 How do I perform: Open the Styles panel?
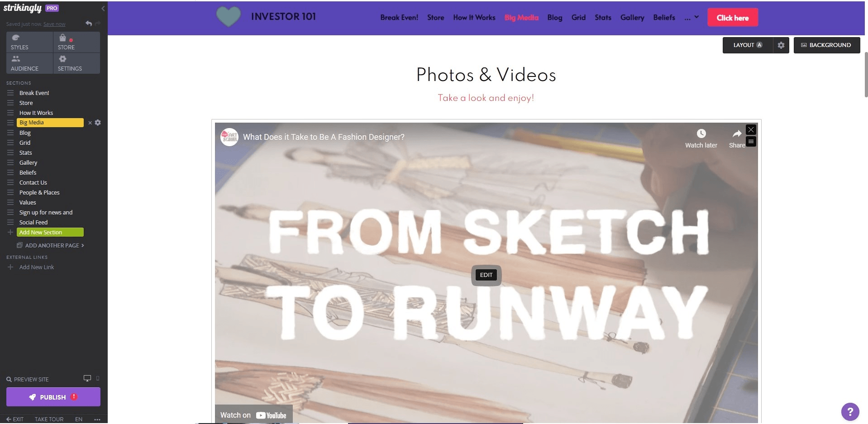pyautogui.click(x=29, y=42)
